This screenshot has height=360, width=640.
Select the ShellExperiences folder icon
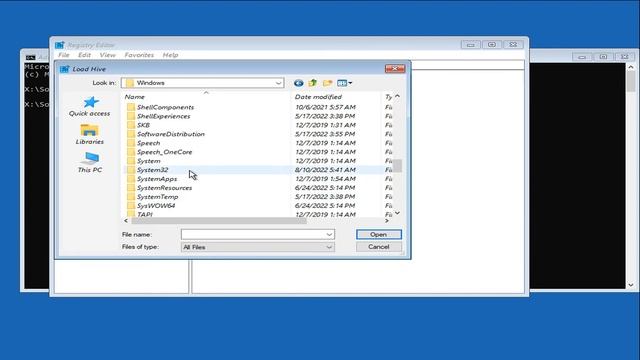pos(131,116)
